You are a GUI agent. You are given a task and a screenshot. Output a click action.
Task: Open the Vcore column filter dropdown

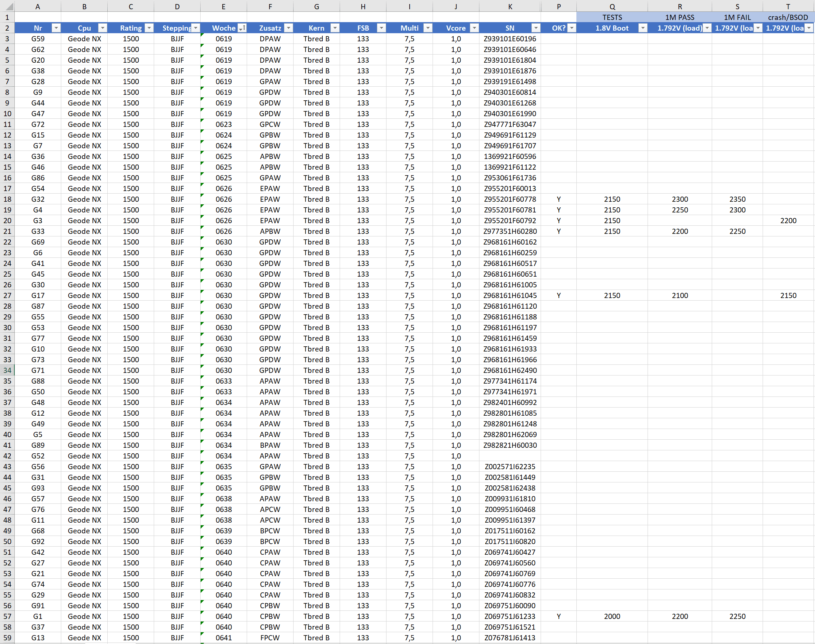[x=474, y=28]
